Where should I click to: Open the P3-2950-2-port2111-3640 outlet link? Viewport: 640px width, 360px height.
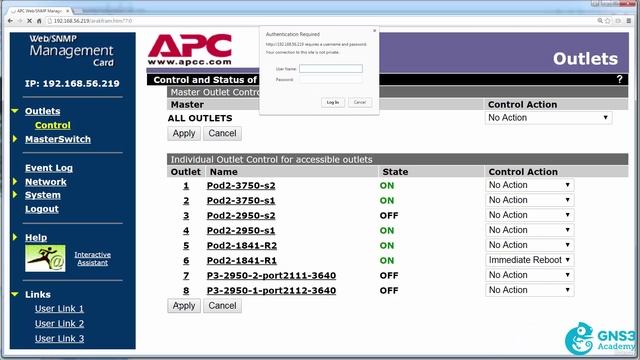click(x=271, y=276)
